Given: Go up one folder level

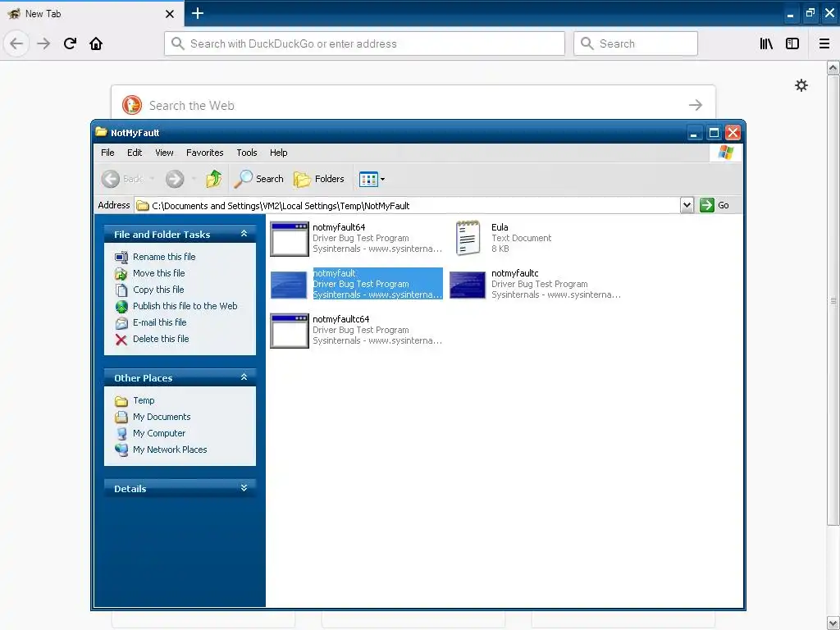Looking at the screenshot, I should [214, 179].
